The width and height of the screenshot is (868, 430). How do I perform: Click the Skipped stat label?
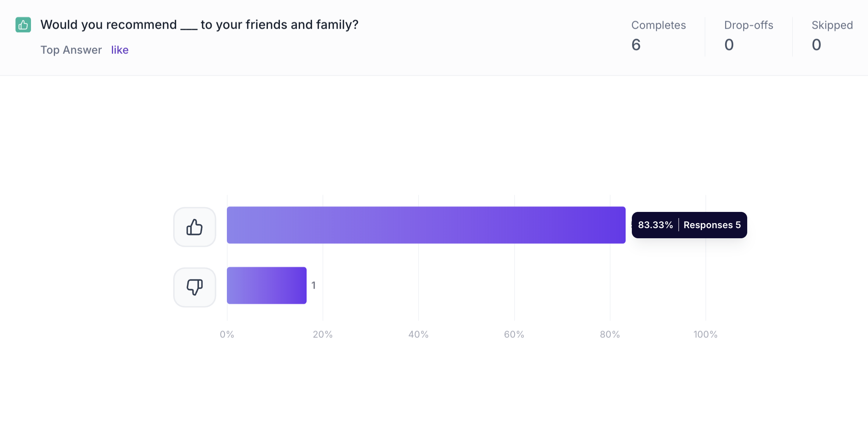(x=832, y=25)
